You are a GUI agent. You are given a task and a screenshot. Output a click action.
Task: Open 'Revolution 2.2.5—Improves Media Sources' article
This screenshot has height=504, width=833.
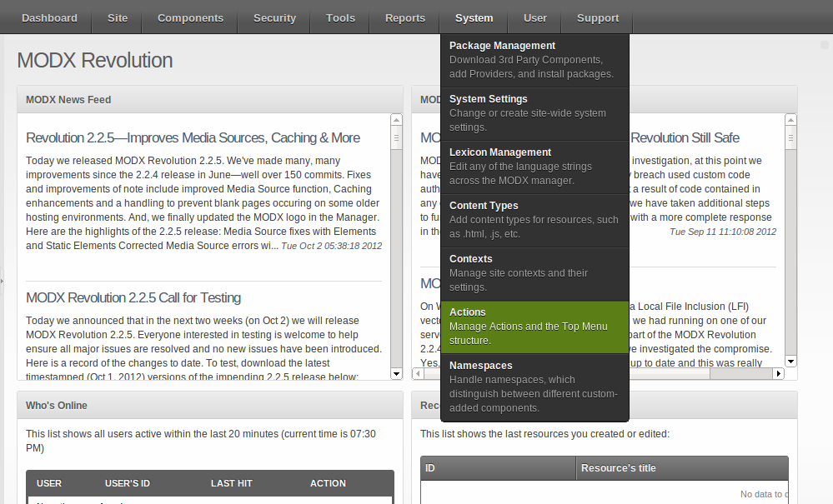[193, 138]
